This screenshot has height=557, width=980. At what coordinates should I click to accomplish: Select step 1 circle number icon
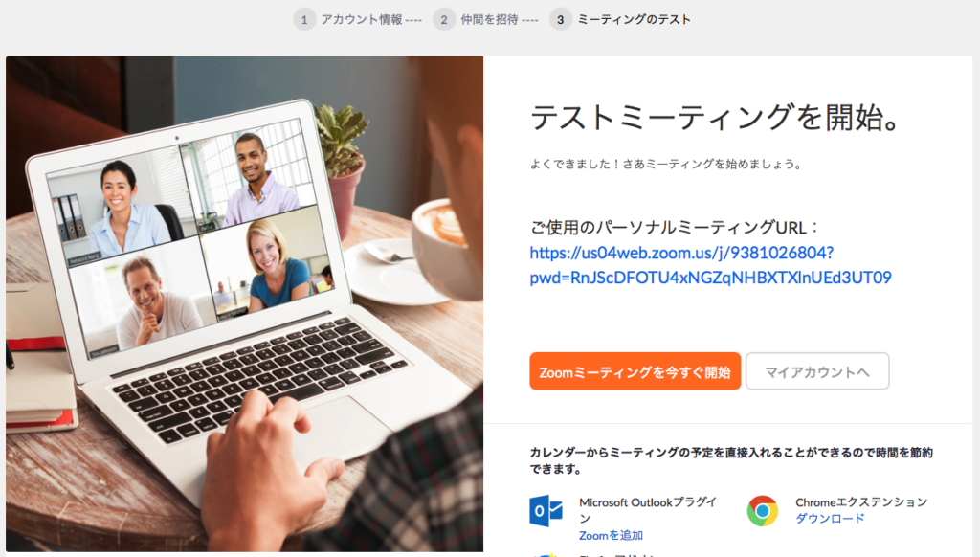coord(304,20)
